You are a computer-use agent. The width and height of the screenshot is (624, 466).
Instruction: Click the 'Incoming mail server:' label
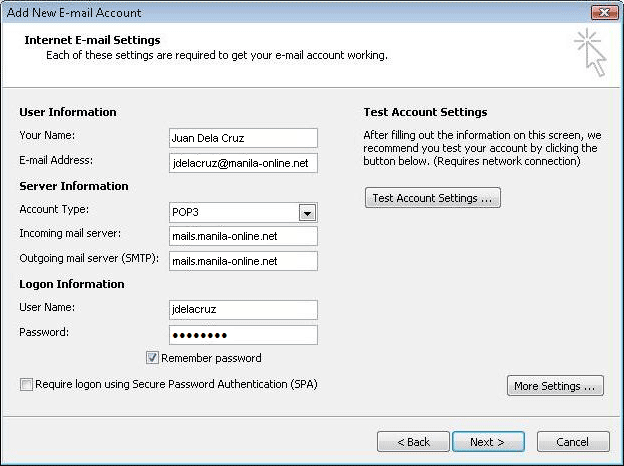(x=70, y=233)
